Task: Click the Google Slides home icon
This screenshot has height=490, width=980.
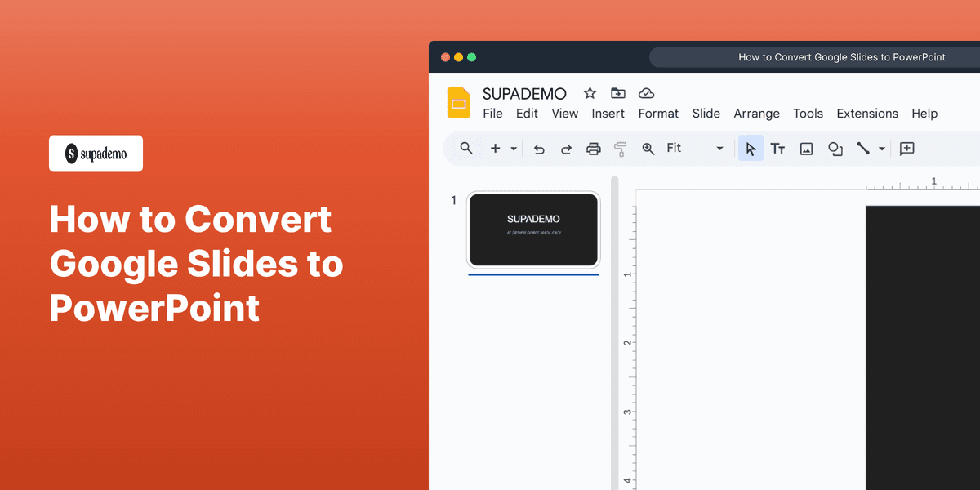Action: tap(458, 102)
